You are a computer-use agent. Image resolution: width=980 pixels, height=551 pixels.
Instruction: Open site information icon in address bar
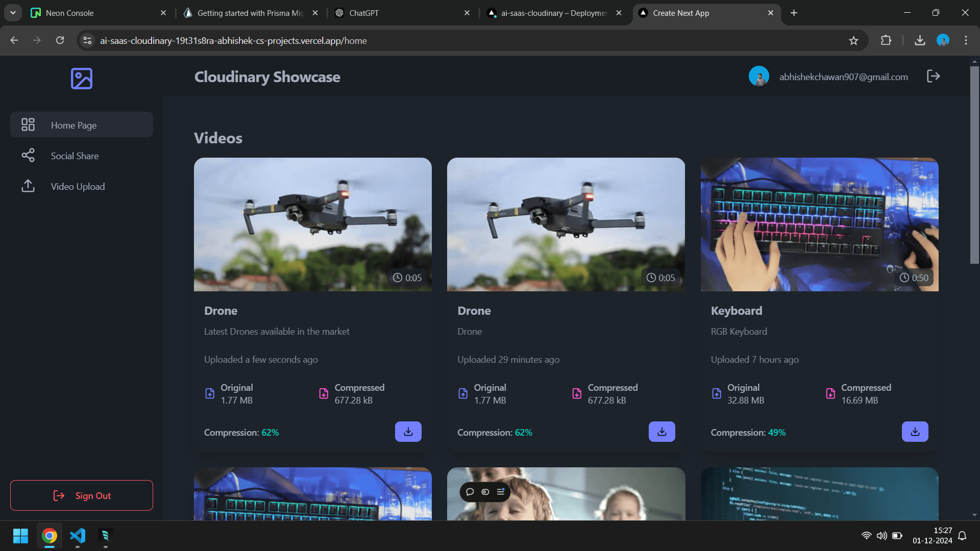[x=87, y=40]
